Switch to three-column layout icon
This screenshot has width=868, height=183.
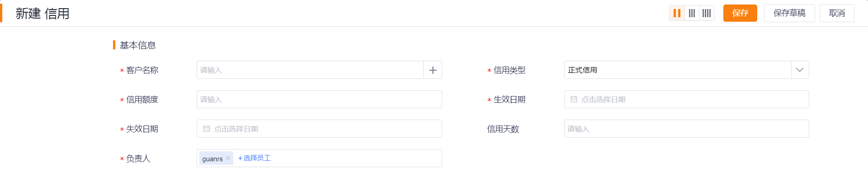point(692,13)
